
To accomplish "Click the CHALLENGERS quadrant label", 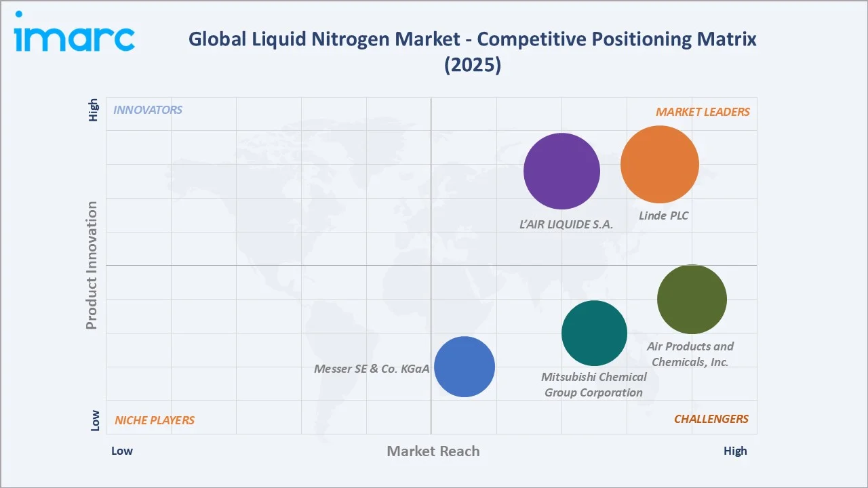I will coord(711,419).
